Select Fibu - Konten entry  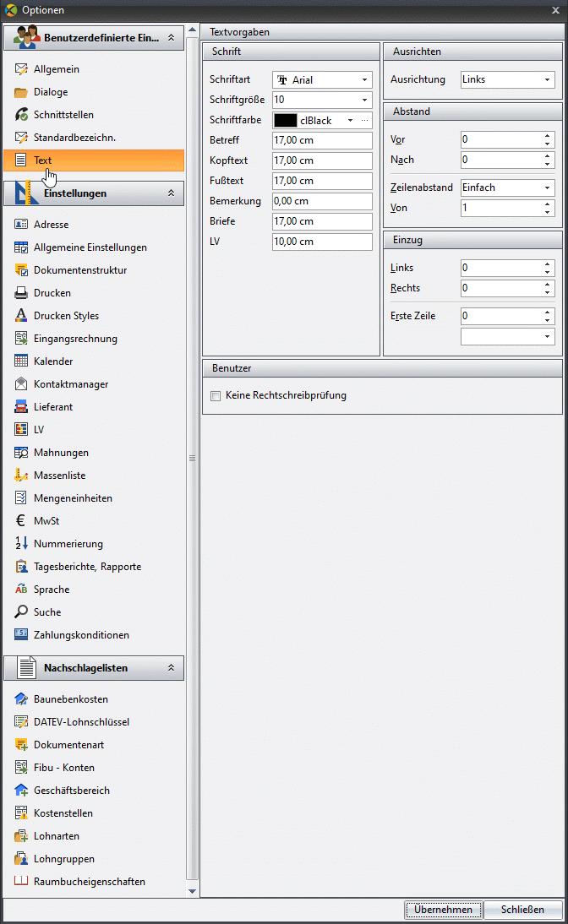(x=63, y=767)
